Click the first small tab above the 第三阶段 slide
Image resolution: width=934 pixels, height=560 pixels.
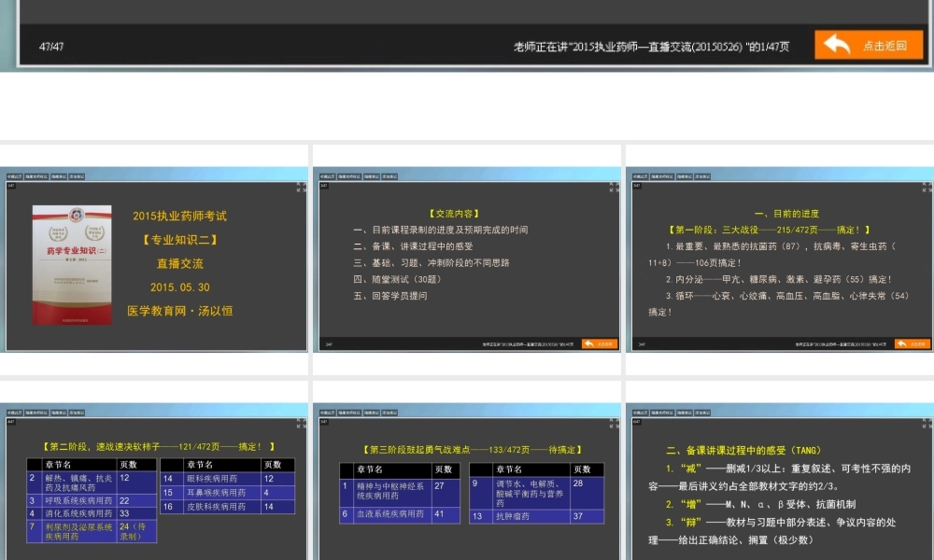327,413
